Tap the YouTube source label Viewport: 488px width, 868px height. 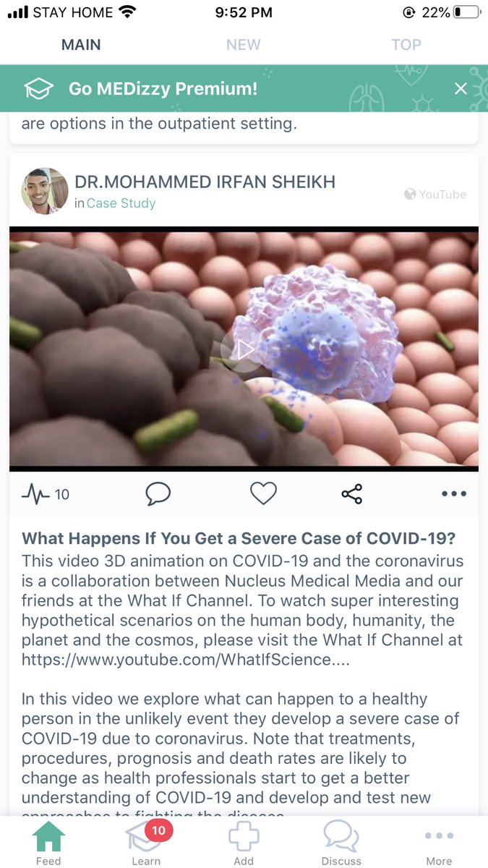click(x=435, y=194)
